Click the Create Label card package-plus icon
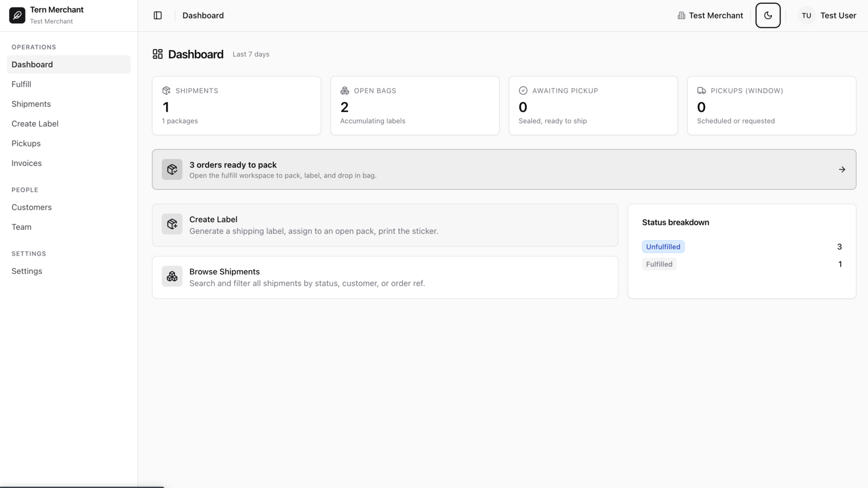 click(172, 224)
